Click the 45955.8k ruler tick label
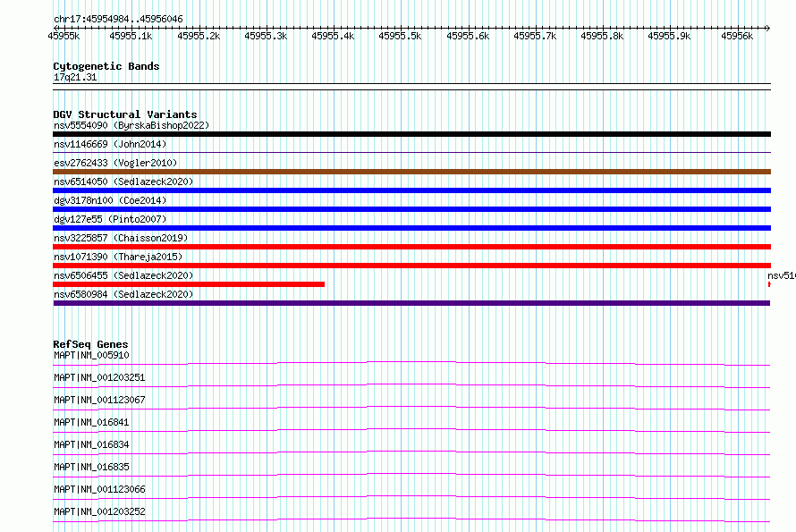Screen dimensions: 796x532 [602, 36]
